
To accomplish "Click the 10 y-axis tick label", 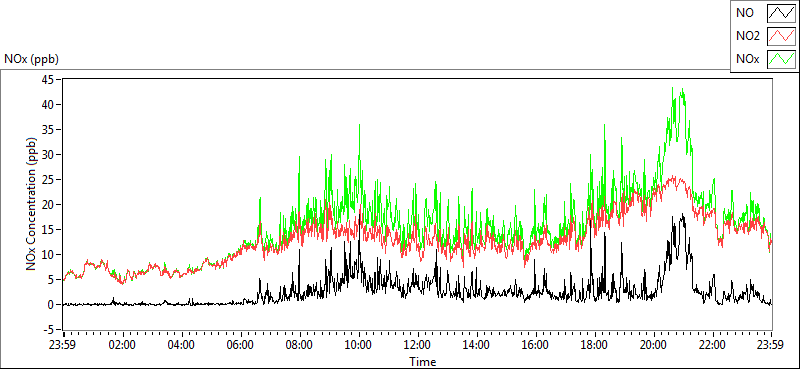I will click(x=49, y=254).
